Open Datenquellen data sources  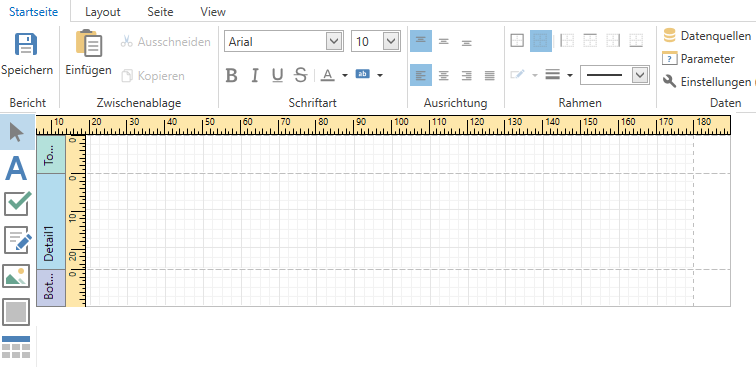[707, 36]
